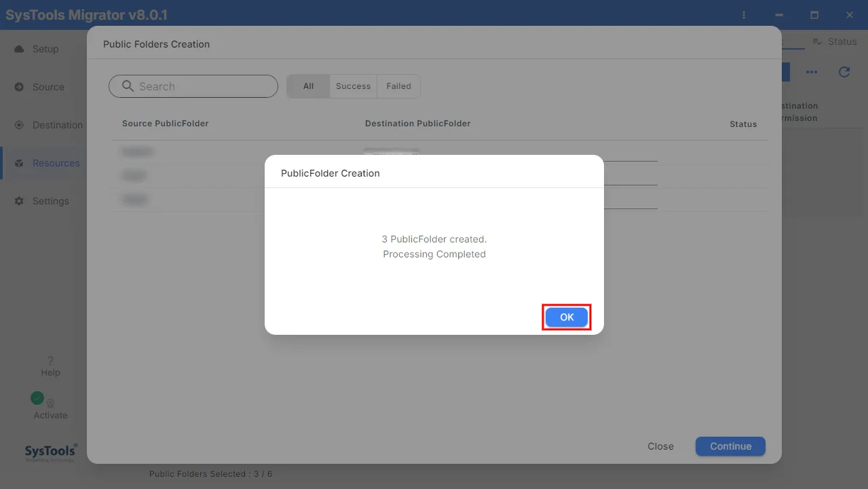Click the '3 PublicFolder created.' message
Screen dimensions: 868x489
click(x=434, y=239)
